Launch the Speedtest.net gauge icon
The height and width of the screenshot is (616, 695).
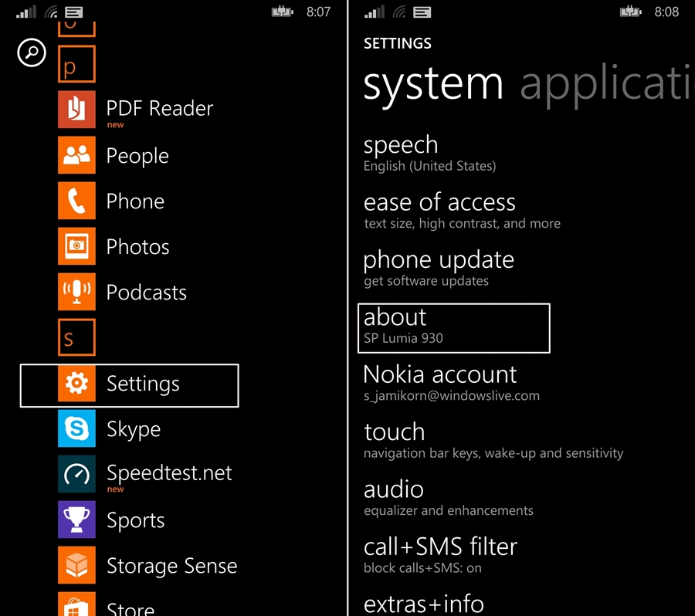tap(76, 474)
